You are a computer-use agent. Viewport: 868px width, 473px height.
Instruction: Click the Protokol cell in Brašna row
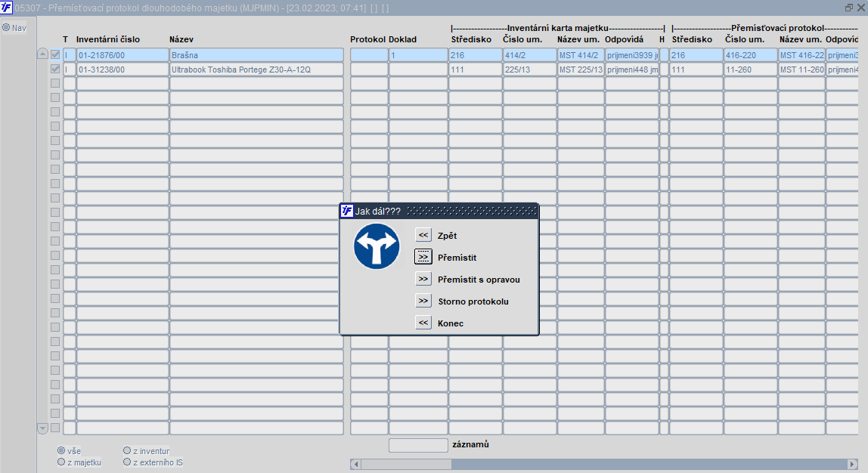coord(369,54)
